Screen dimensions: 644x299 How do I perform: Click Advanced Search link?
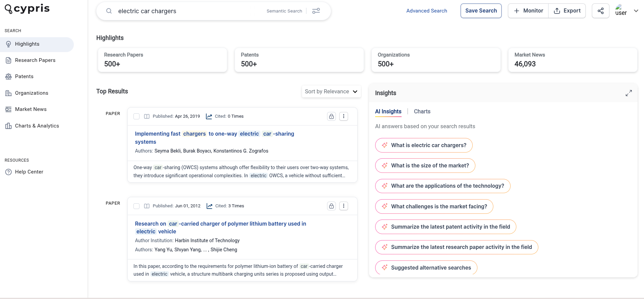coord(427,11)
